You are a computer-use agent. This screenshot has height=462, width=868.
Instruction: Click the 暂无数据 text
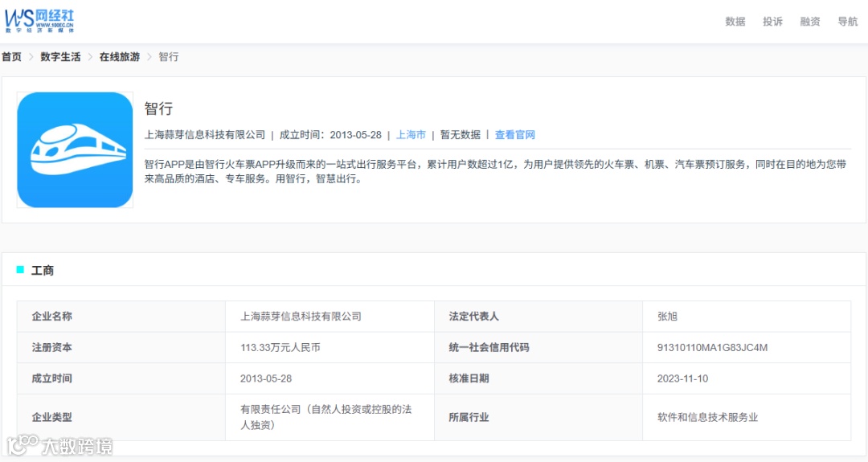(x=460, y=135)
